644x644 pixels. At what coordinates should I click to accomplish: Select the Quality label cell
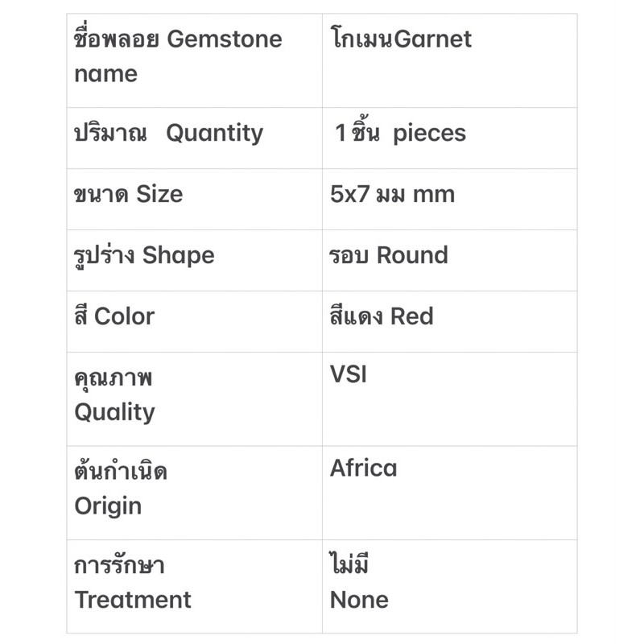(195, 399)
